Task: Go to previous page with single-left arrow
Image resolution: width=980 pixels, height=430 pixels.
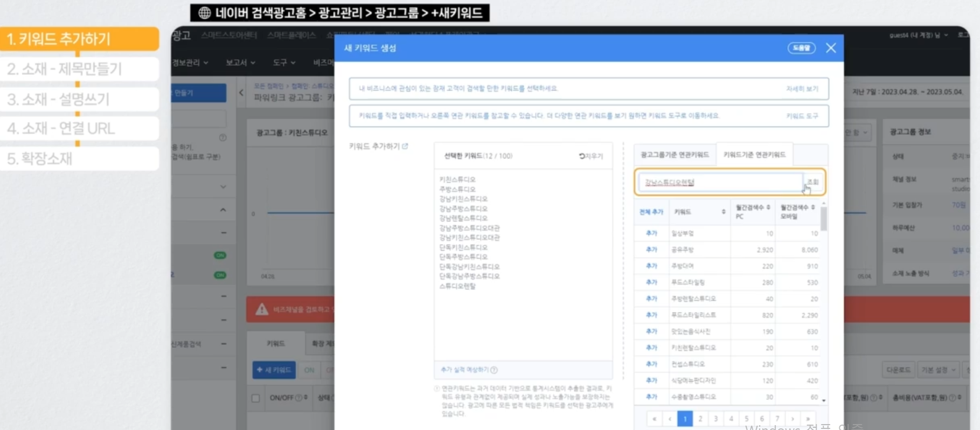Action: 670,419
